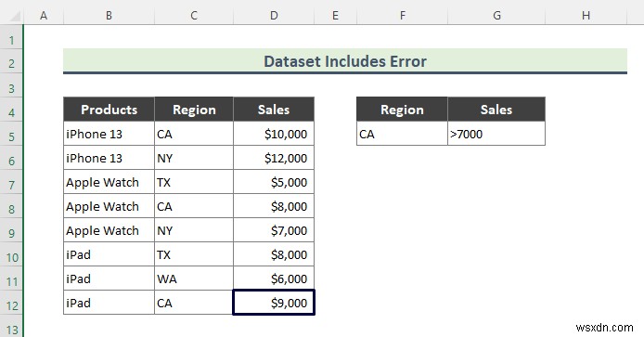The height and width of the screenshot is (337, 644).
Task: Select the iPad cell in row 12
Action: coord(109,303)
